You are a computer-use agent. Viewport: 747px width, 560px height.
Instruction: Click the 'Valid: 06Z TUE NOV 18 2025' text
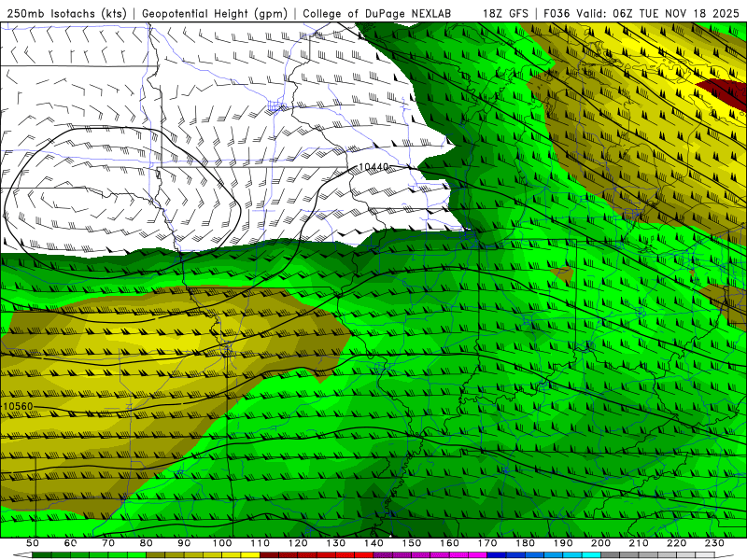click(x=657, y=13)
